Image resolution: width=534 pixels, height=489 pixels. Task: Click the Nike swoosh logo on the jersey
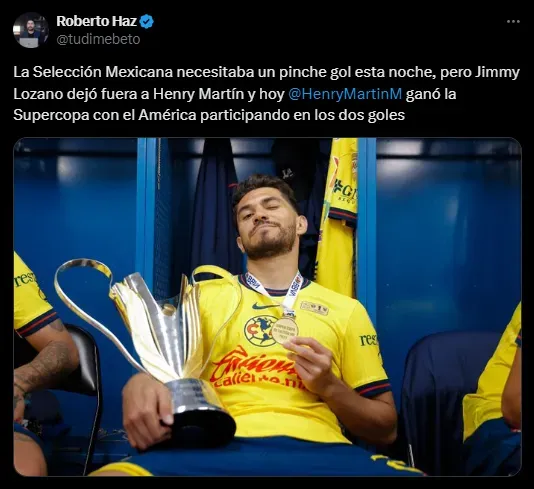(x=263, y=306)
